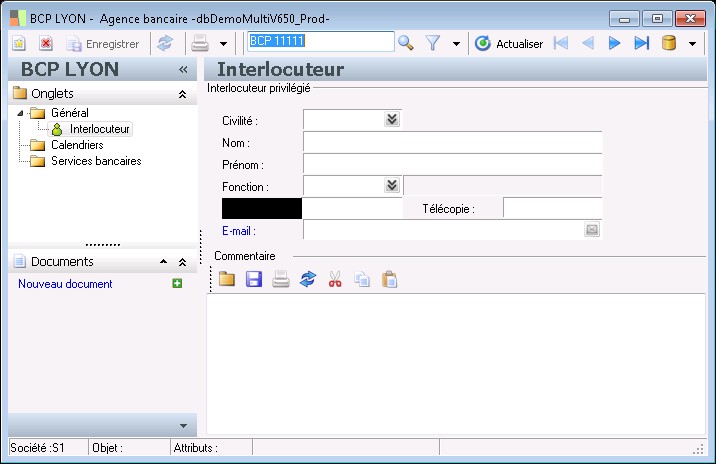716x464 pixels.
Task: Open the print options dropdown arrow
Action: [223, 44]
